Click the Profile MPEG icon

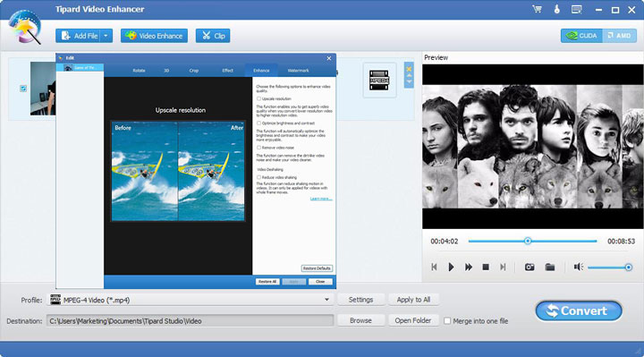[x=55, y=300]
